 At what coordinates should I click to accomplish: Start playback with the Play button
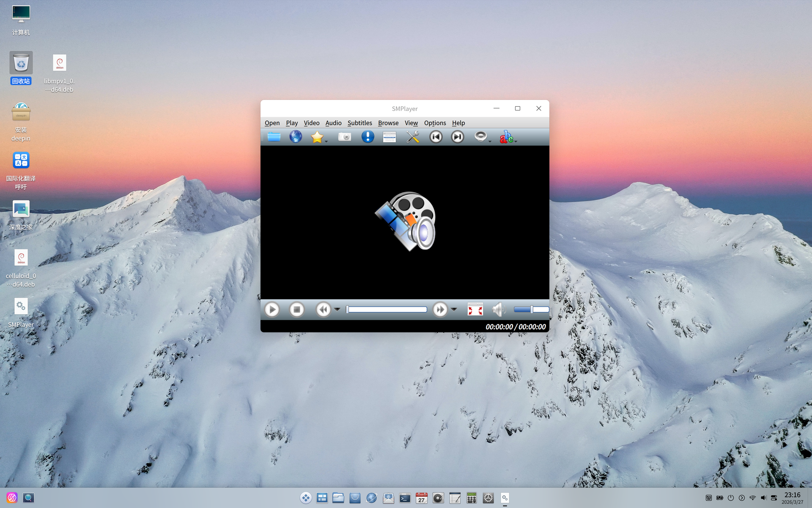272,309
